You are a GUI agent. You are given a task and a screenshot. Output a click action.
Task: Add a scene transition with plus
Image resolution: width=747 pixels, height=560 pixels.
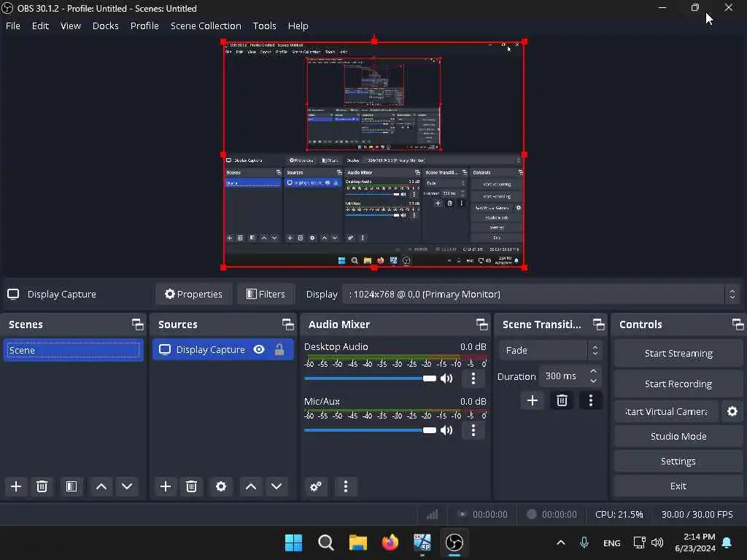point(533,400)
